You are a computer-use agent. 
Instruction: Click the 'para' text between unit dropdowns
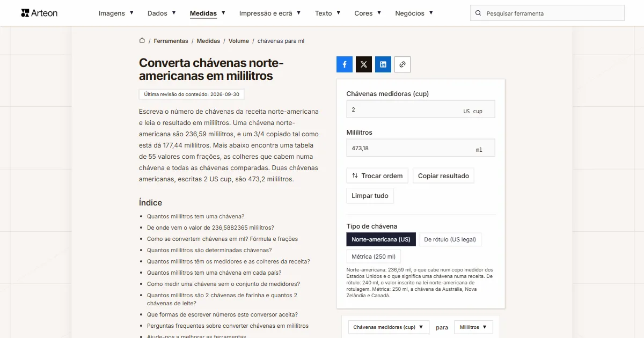tap(442, 327)
